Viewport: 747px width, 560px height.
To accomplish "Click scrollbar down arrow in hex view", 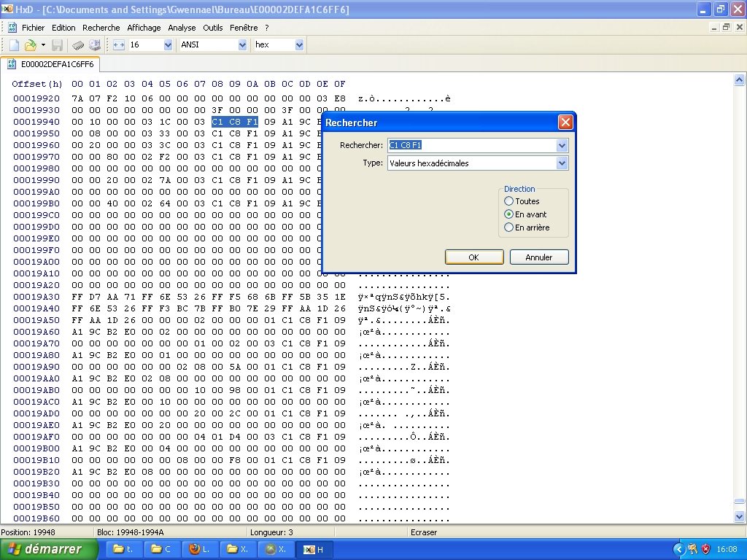I will (x=740, y=516).
